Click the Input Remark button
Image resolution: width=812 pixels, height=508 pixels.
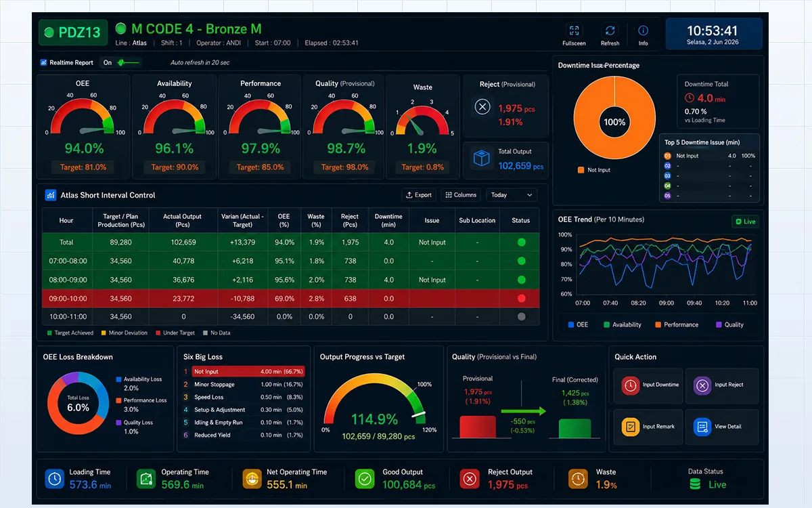[x=650, y=427]
